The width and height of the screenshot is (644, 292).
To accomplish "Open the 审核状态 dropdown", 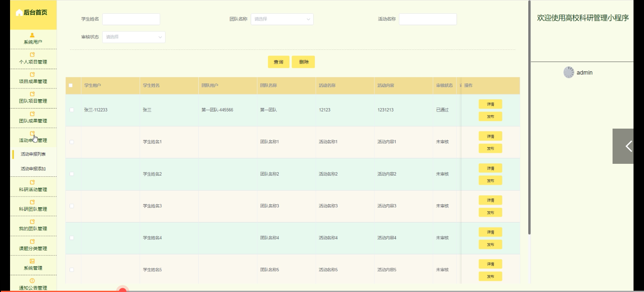I will [134, 37].
